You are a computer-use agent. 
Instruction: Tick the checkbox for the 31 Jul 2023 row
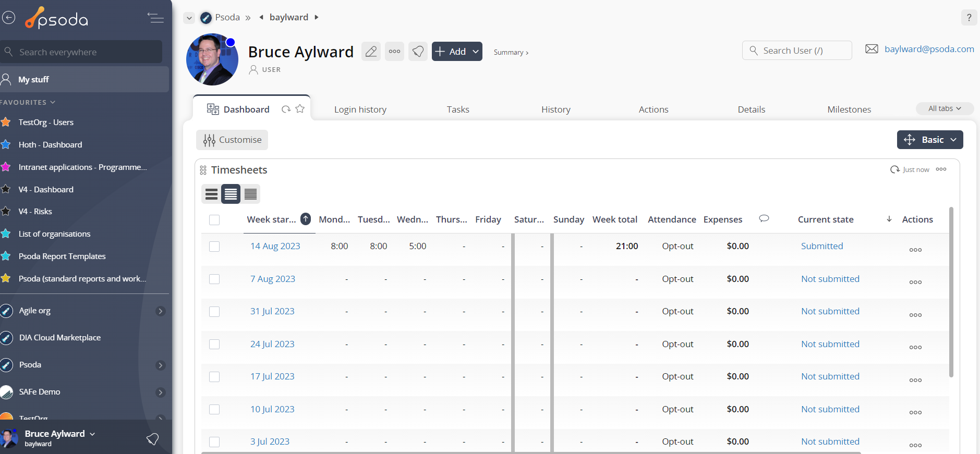tap(214, 312)
